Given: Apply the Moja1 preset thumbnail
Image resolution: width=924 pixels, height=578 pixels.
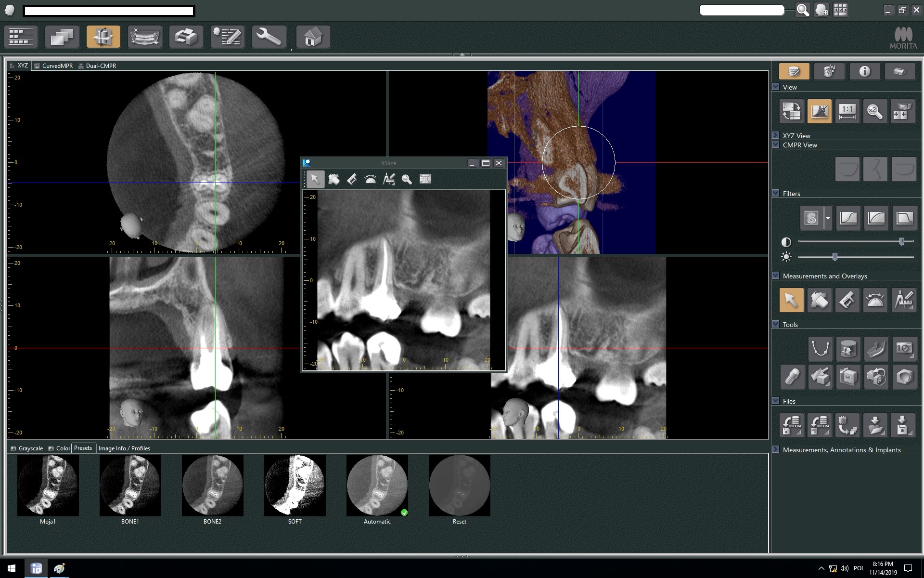Looking at the screenshot, I should pyautogui.click(x=48, y=486).
